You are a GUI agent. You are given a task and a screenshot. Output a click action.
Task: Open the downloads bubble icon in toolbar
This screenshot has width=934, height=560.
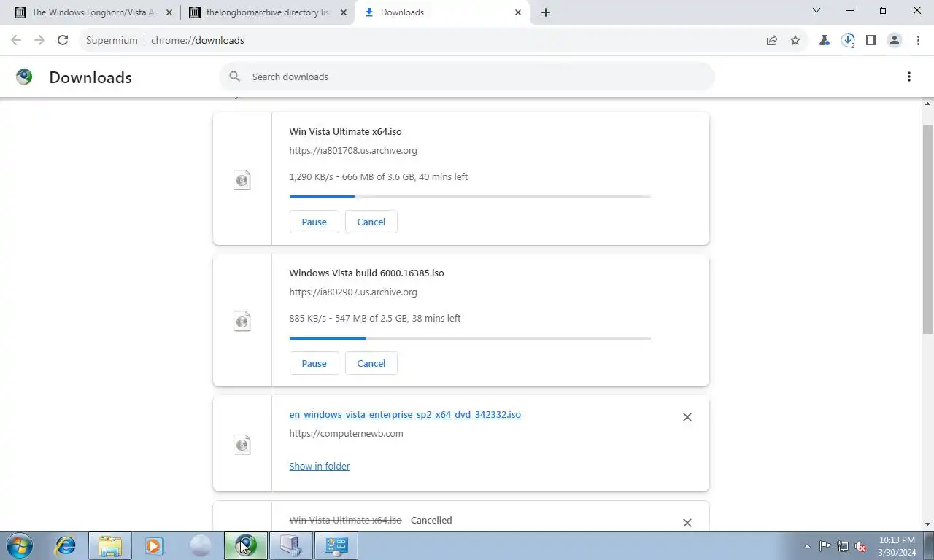tap(848, 40)
